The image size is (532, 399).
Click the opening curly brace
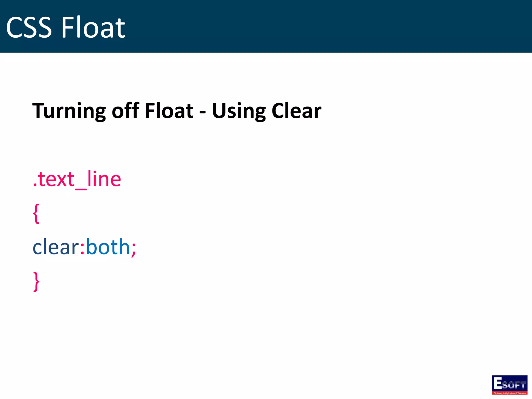(x=36, y=214)
